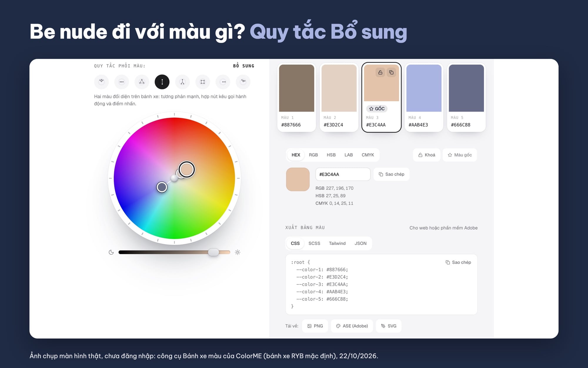The height and width of the screenshot is (368, 588).
Task: Switch color format to RGB
Action: point(313,155)
